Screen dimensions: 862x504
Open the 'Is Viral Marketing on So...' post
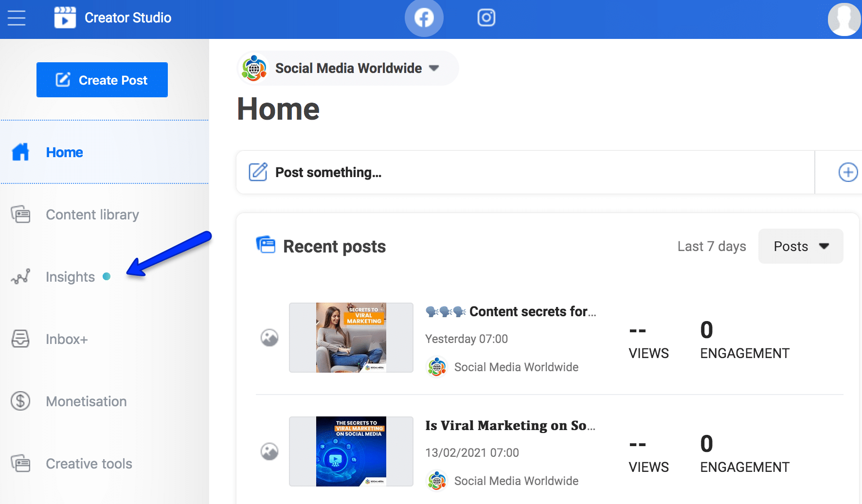pos(510,426)
